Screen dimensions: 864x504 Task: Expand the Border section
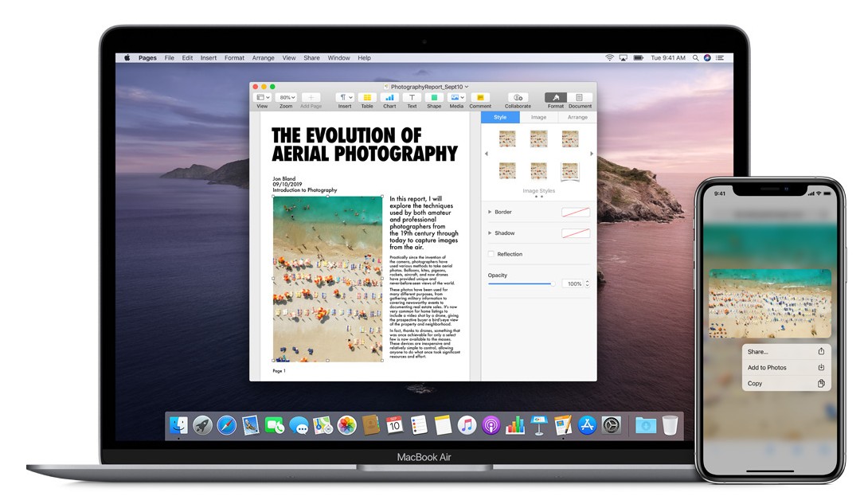(490, 212)
